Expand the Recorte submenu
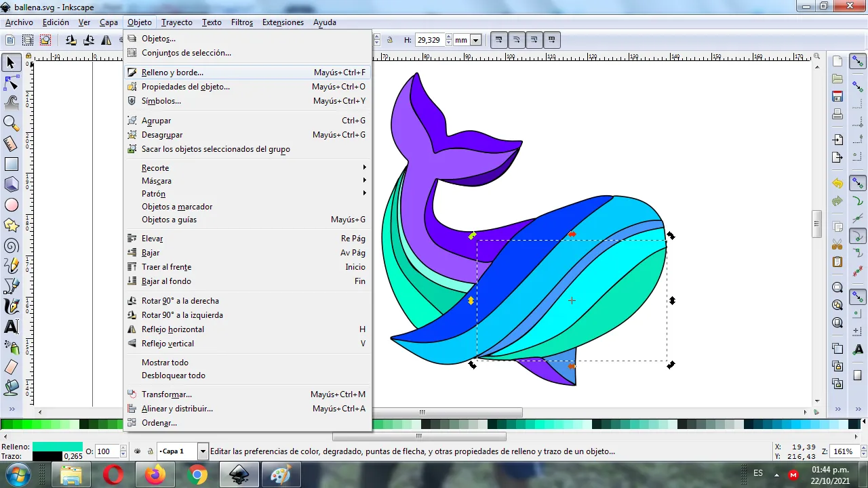 (x=248, y=168)
